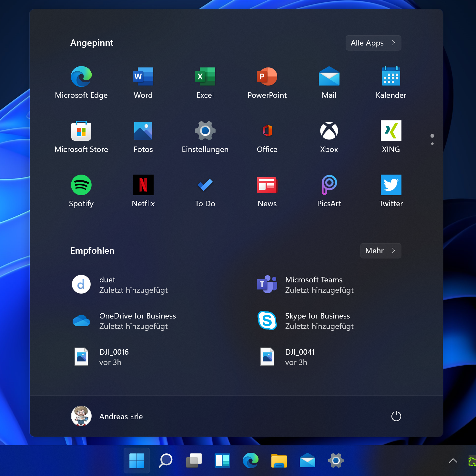476x476 pixels.
Task: Launch PicsArt
Action: [329, 191]
